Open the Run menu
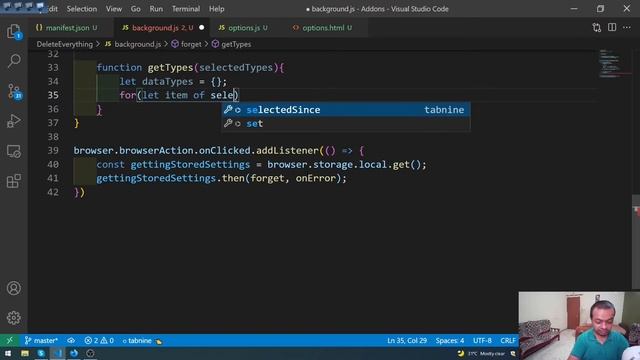 point(156,9)
